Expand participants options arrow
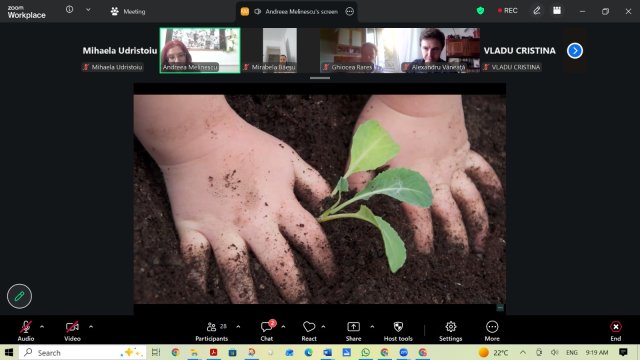 pyautogui.click(x=238, y=327)
